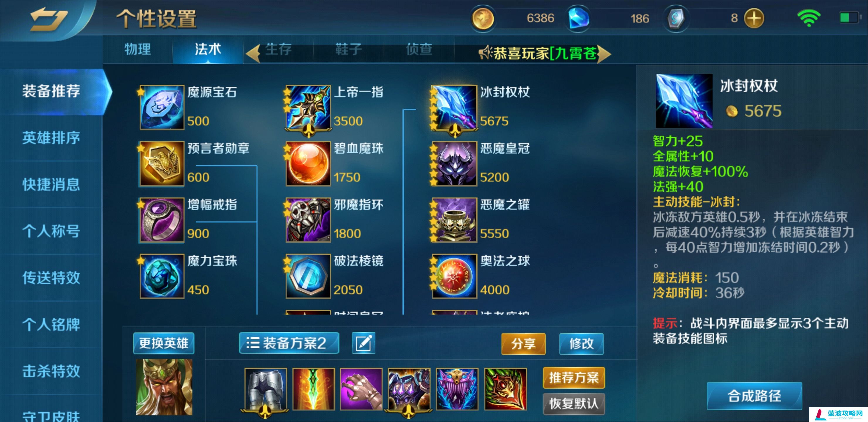The height and width of the screenshot is (422, 868).
Task: Click the edit scheme name pencil icon
Action: pyautogui.click(x=363, y=343)
